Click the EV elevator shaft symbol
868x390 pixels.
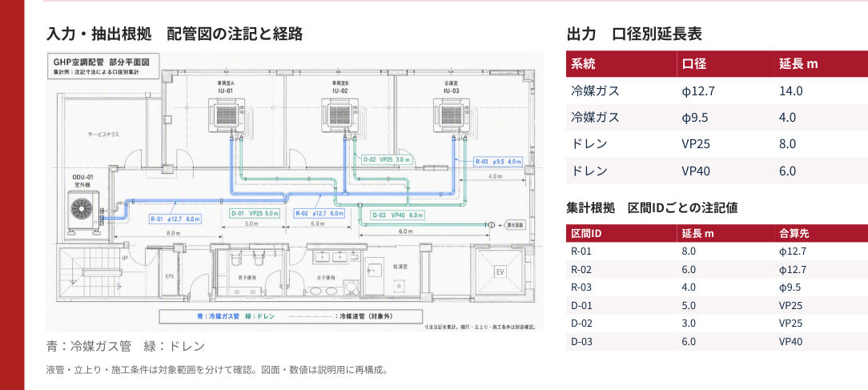[x=500, y=272]
